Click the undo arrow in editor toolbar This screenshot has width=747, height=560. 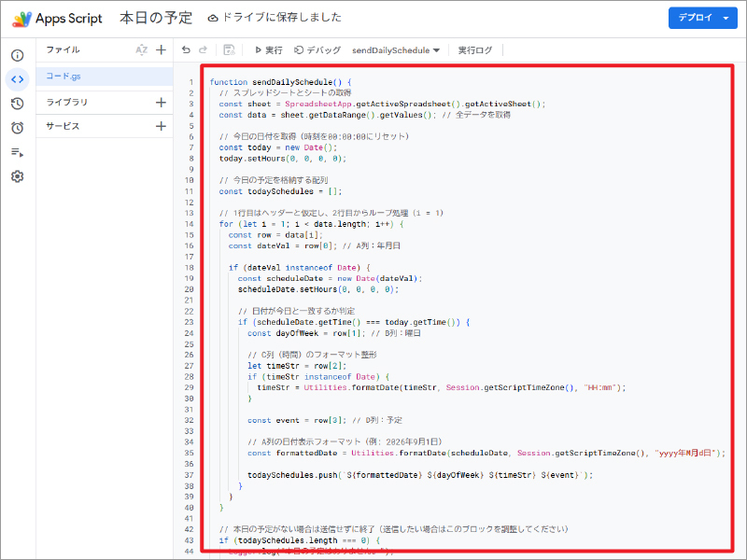(186, 50)
